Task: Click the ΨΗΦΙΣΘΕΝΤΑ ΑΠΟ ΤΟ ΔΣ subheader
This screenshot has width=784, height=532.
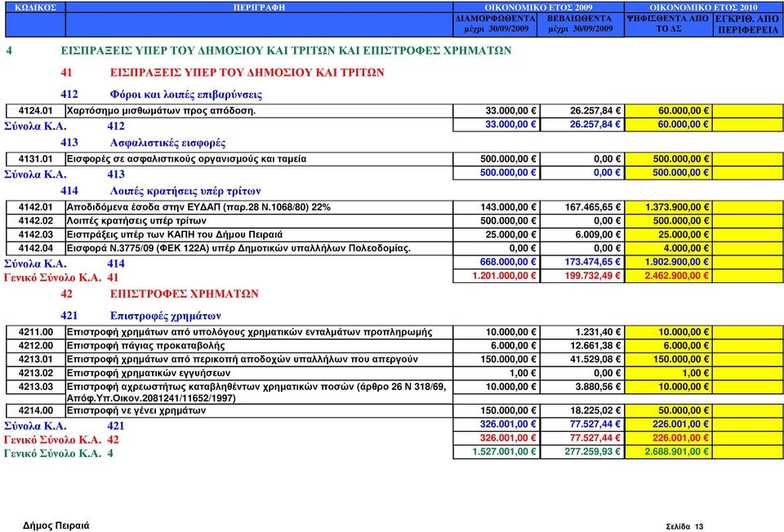Action: [x=668, y=24]
